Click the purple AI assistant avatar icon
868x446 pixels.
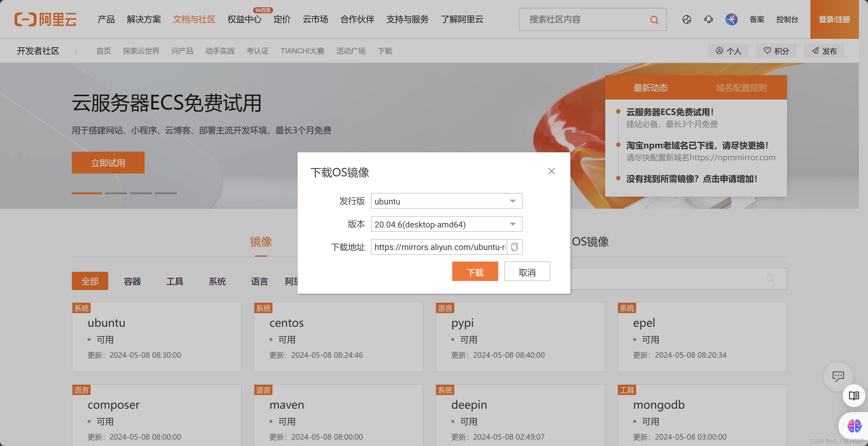tap(731, 19)
